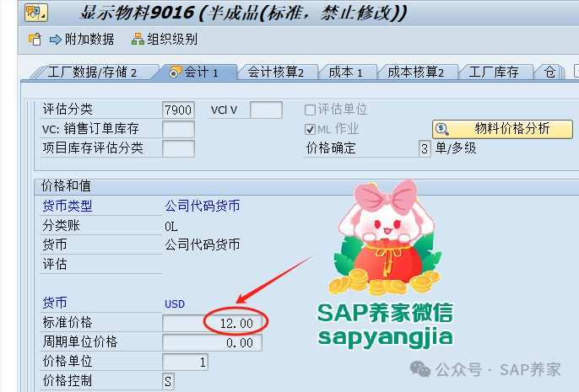Toggle the 评估单位 checkbox
The width and height of the screenshot is (579, 392).
pyautogui.click(x=310, y=110)
